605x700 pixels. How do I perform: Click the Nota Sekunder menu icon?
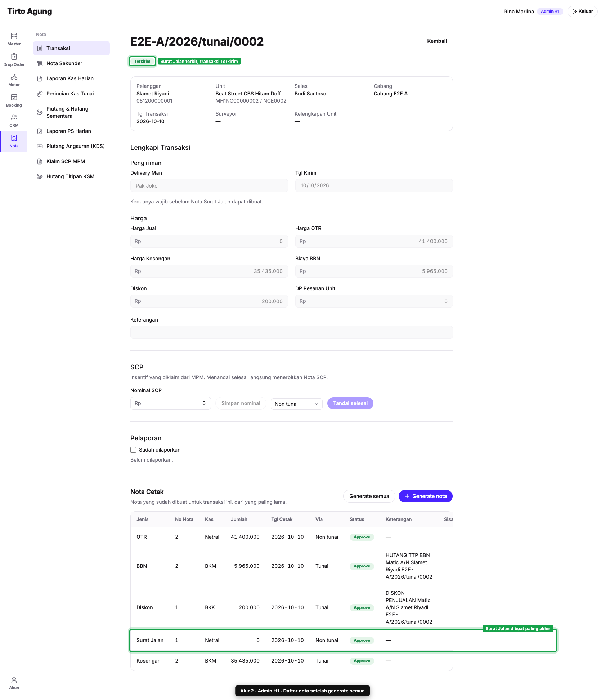40,63
